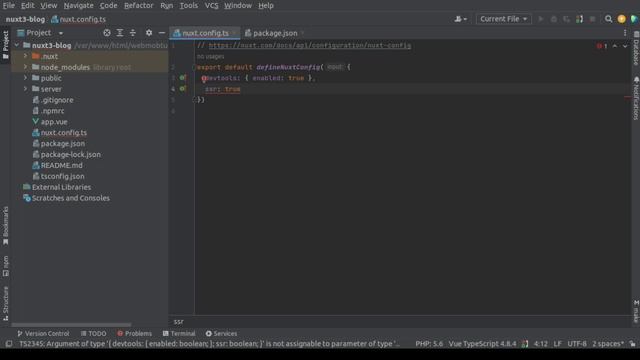
Task: Click the Debug bug icon in toolbar
Action: pos(553,19)
